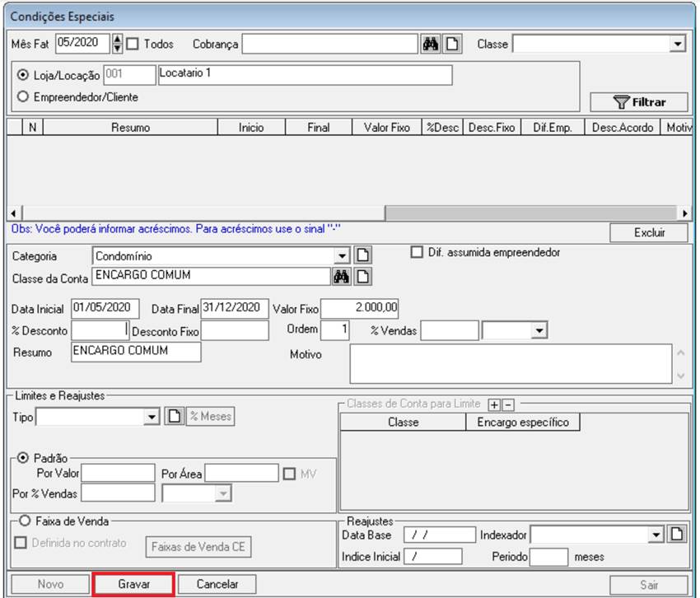This screenshot has height=598, width=700.
Task: Open the Indexador dropdown
Action: point(656,535)
